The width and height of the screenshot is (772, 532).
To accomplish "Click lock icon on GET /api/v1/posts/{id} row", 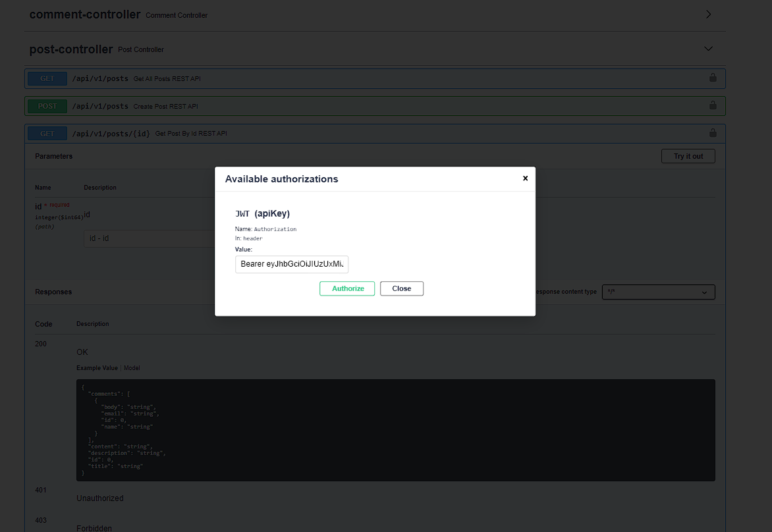I will pos(713,133).
